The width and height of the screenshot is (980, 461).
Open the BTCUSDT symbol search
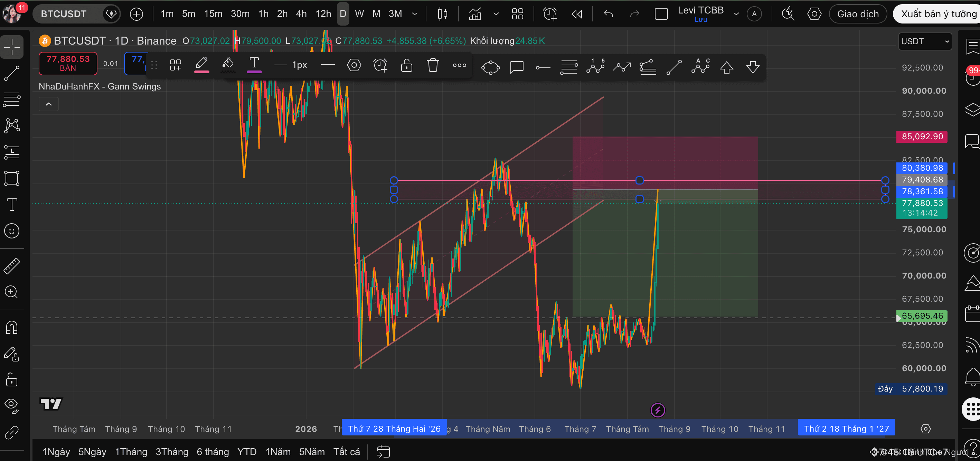point(64,14)
